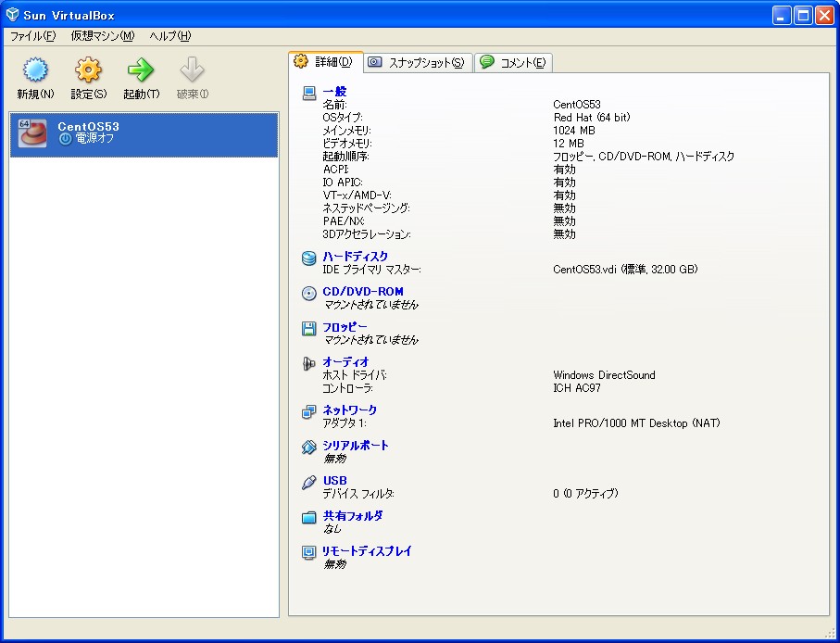Open the リモートディスプレイ section link
The height and width of the screenshot is (643, 840).
(x=367, y=551)
